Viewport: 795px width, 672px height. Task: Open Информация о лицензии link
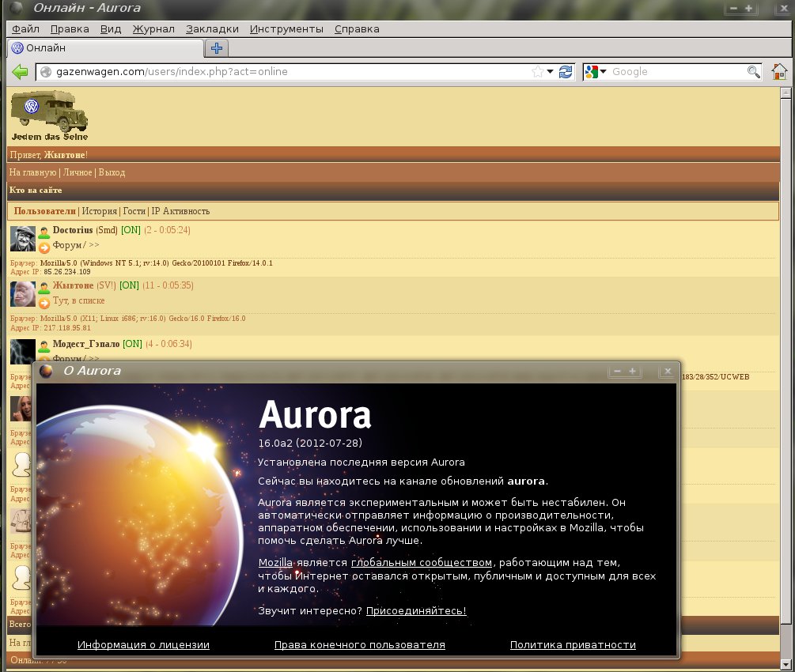point(143,644)
